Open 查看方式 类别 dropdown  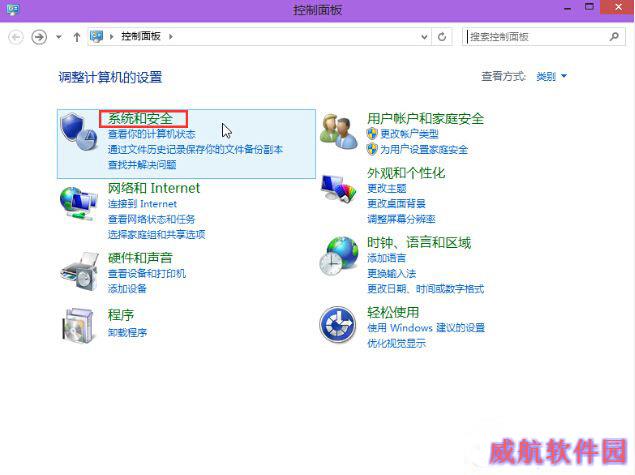tap(551, 76)
